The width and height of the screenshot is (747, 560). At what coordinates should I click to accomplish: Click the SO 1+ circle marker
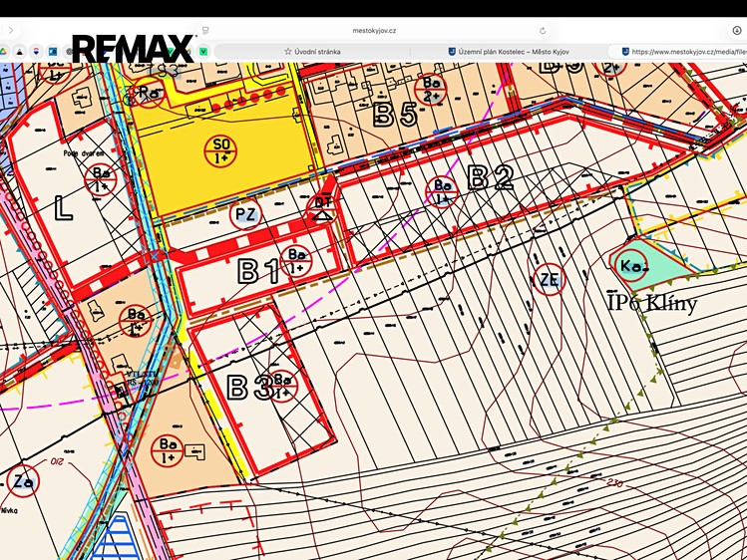click(x=220, y=151)
